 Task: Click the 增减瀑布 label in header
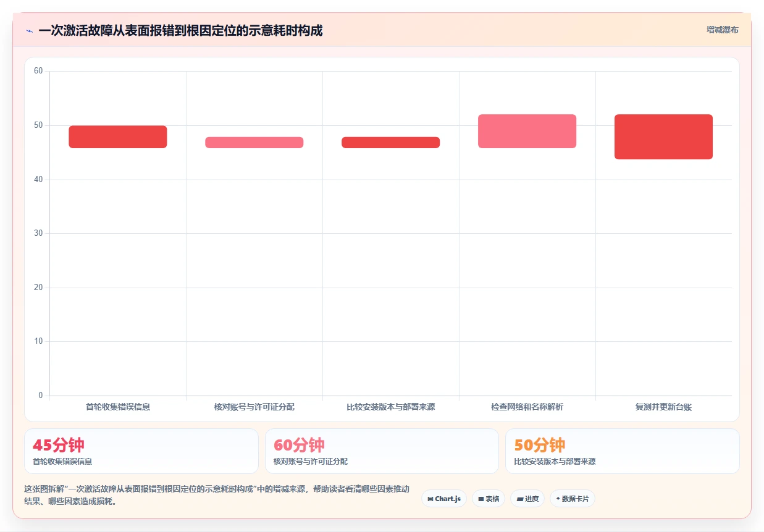pyautogui.click(x=722, y=30)
